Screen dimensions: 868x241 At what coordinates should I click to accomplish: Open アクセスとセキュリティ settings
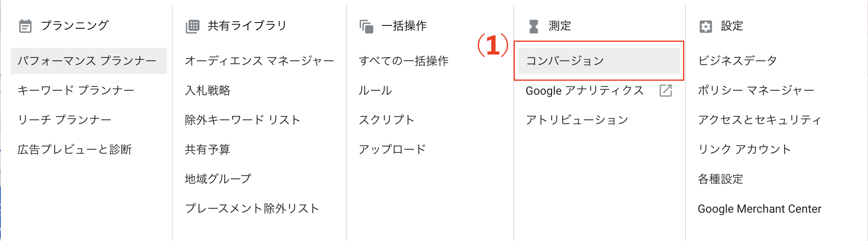pos(759,120)
